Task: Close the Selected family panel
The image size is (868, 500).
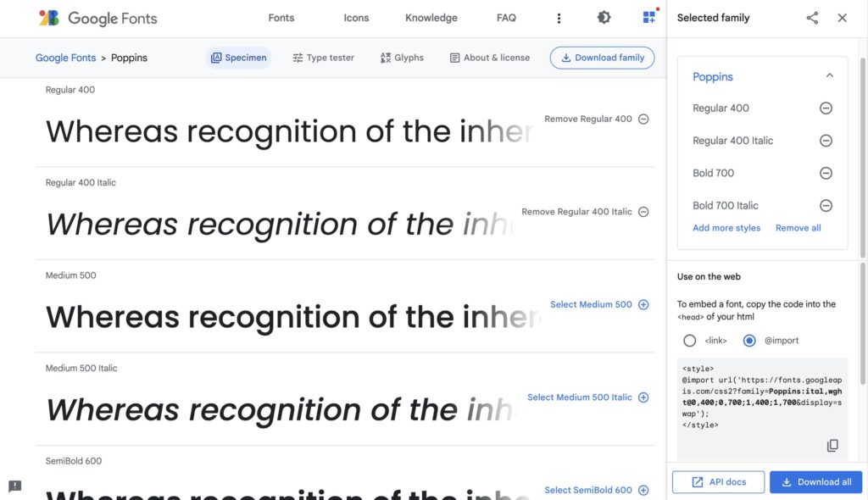Action: click(x=842, y=18)
